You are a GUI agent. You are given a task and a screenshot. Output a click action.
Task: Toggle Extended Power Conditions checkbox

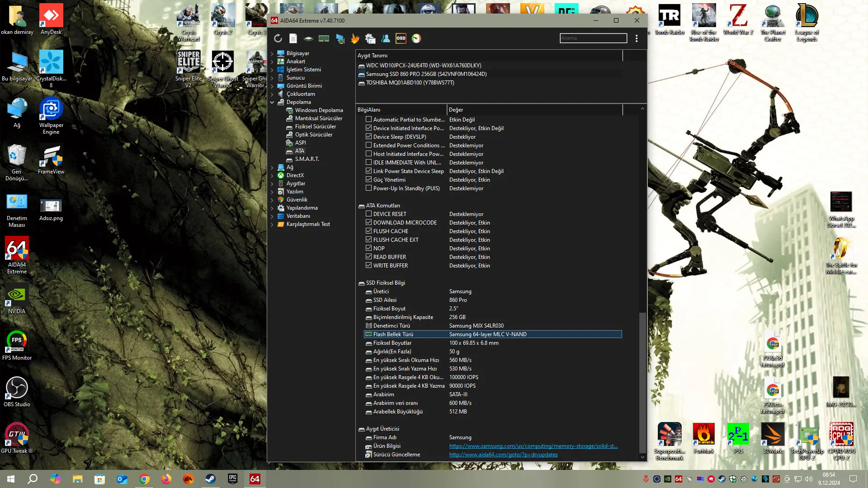pyautogui.click(x=368, y=145)
